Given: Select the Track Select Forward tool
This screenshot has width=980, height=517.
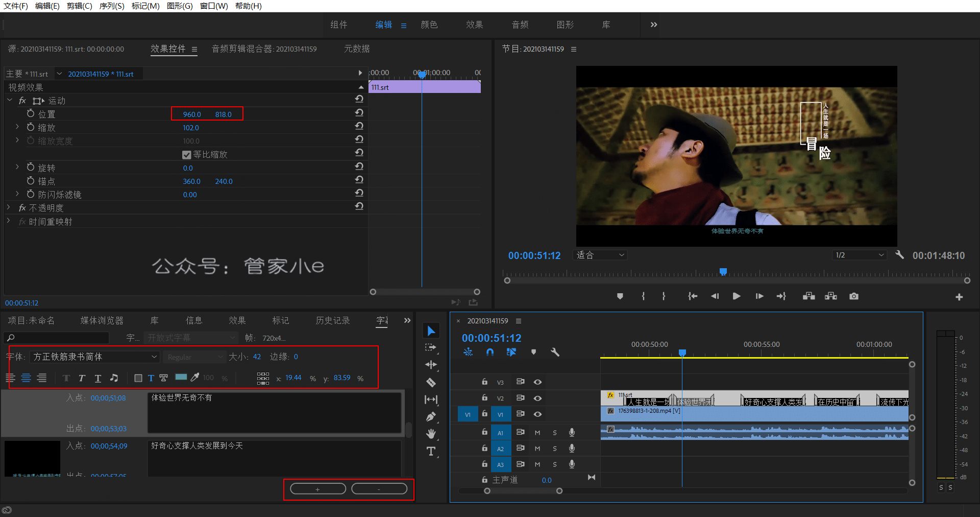Looking at the screenshot, I should [x=431, y=347].
